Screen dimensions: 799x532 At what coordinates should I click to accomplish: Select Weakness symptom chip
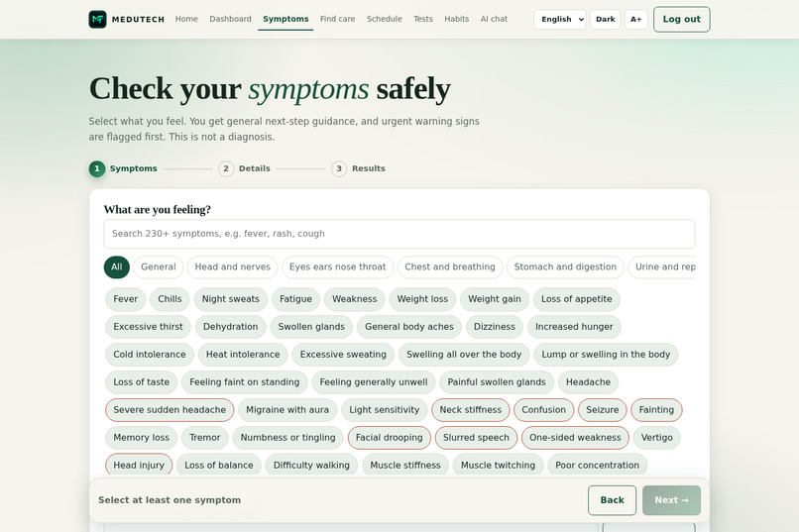click(x=355, y=299)
